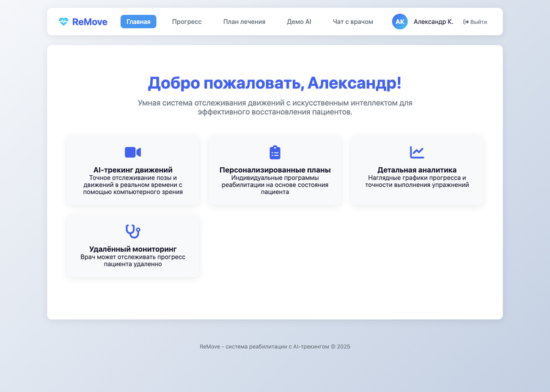
Task: Click the user name Александр К.
Action: coord(433,22)
